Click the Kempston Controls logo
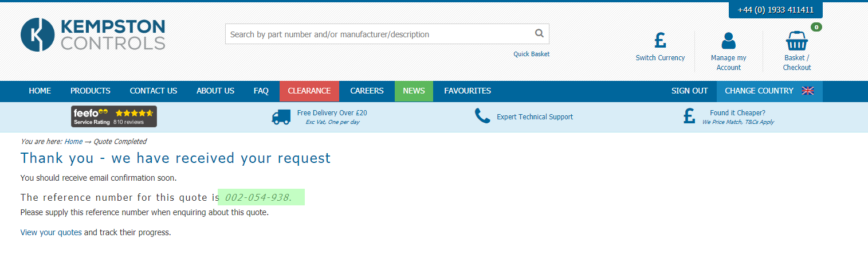868x257 pixels. [x=93, y=34]
